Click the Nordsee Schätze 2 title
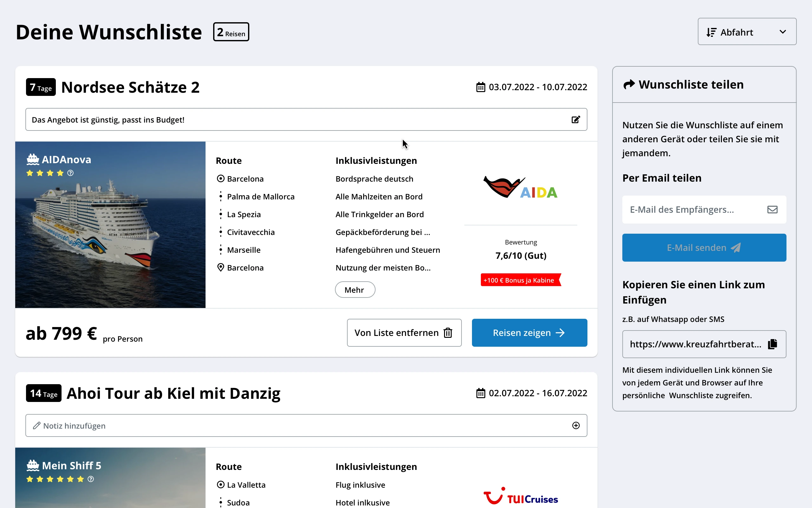Viewport: 812px width, 508px height. click(x=131, y=87)
